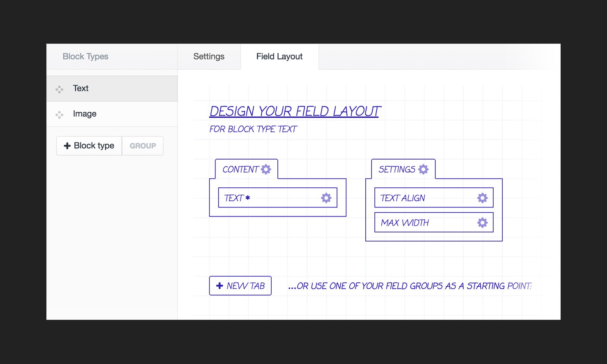Click the drag handle beside the Image block type
Image resolution: width=607 pixels, height=364 pixels.
pos(59,114)
